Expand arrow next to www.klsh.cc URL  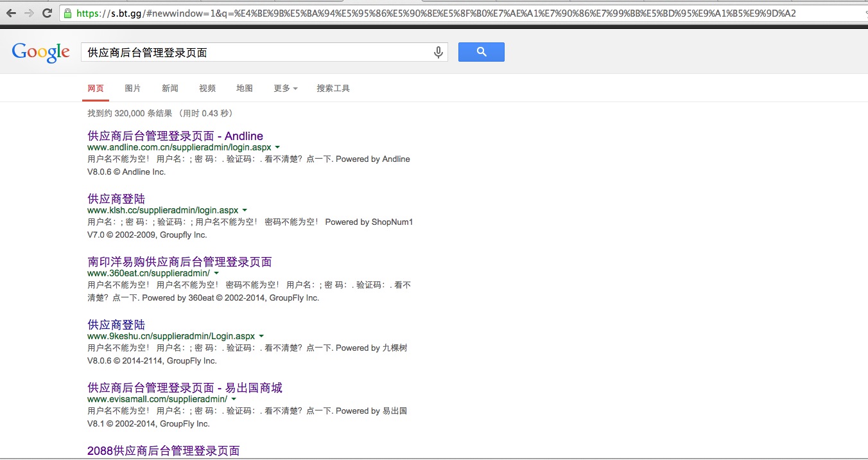(x=245, y=211)
